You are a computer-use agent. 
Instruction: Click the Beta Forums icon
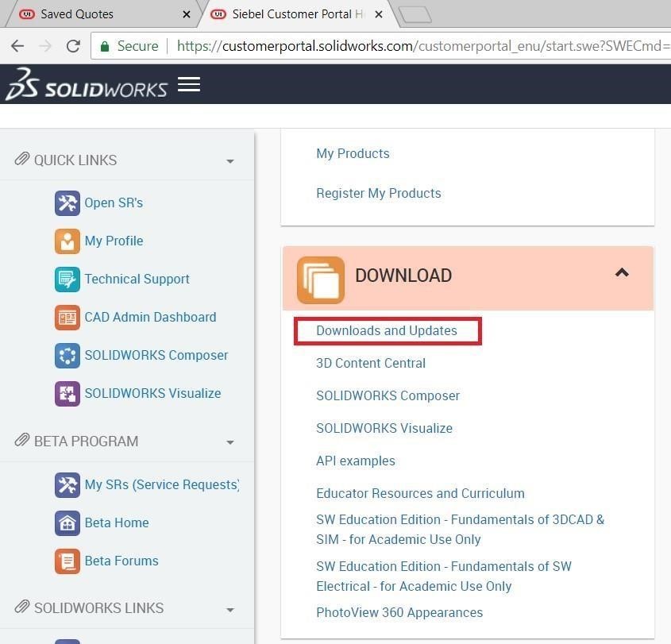[67, 561]
